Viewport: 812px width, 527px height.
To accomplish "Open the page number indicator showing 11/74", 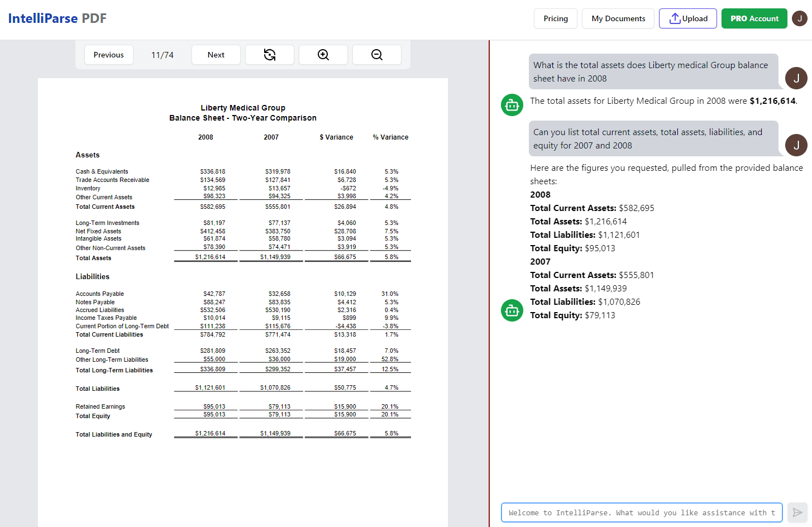I will click(x=162, y=54).
